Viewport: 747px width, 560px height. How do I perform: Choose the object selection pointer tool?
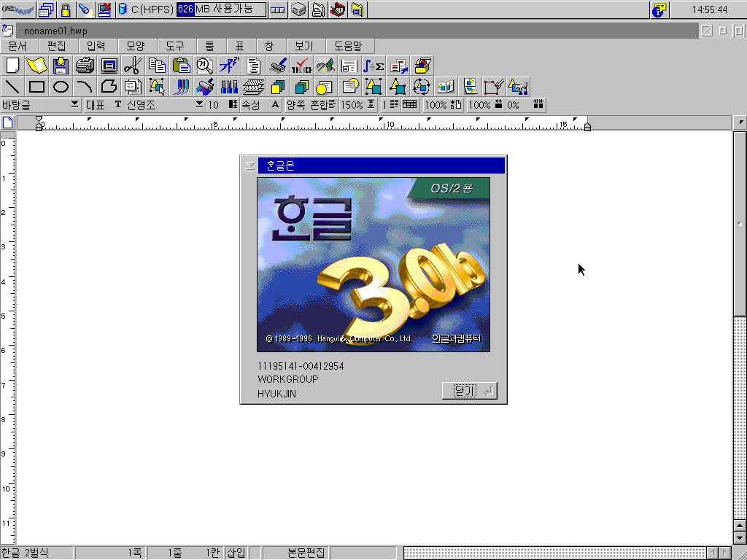[x=157, y=87]
